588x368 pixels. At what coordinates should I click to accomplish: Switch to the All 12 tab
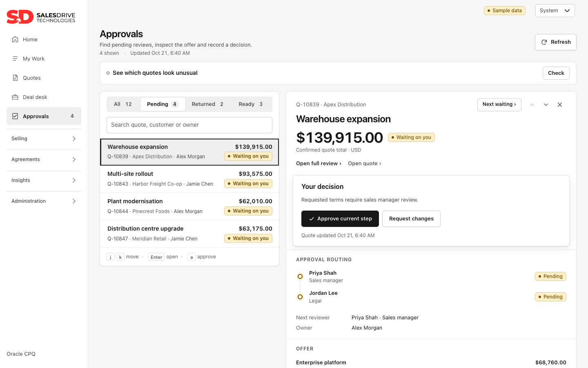tap(123, 104)
